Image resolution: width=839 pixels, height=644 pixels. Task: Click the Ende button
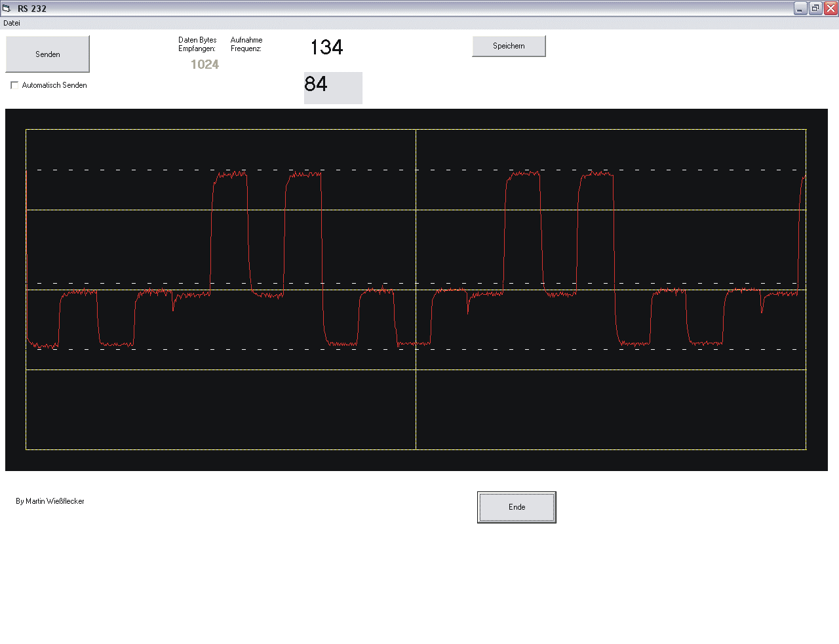[517, 507]
